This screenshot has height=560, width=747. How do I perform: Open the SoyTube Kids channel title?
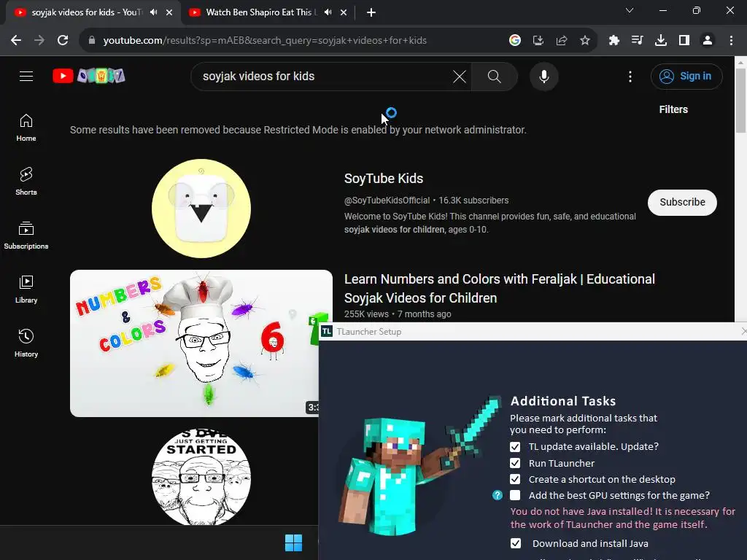point(384,179)
